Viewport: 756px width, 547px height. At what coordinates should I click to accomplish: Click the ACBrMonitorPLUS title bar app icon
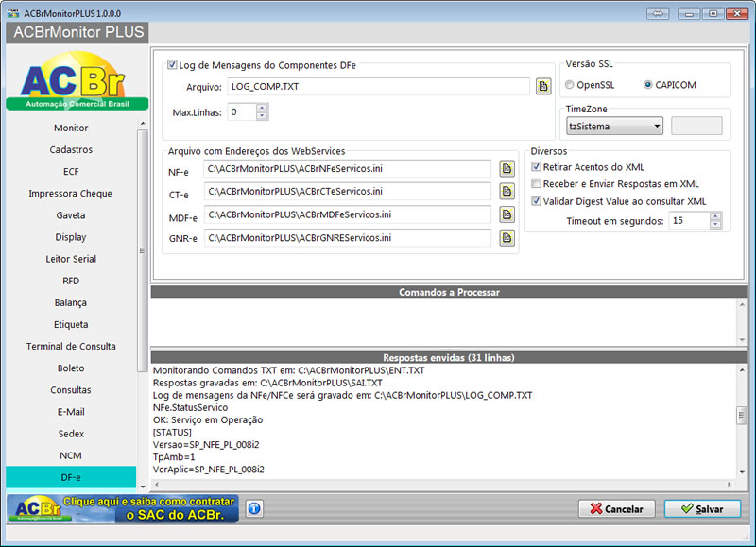(x=13, y=13)
